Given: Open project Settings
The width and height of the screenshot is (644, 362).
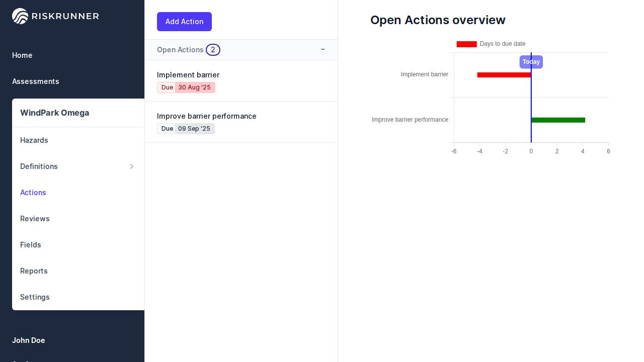Looking at the screenshot, I should click(35, 297).
